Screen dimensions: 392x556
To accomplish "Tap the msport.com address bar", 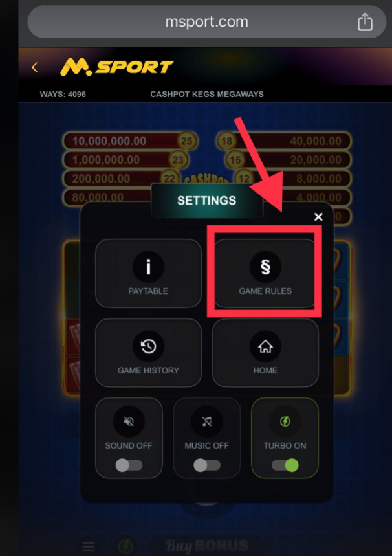I will point(206,22).
